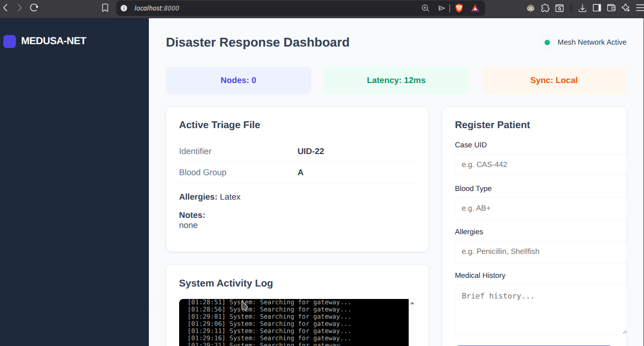Viewport: 644px width, 346px height.
Task: Click the activity log scrollbar up arrow
Action: point(412,303)
